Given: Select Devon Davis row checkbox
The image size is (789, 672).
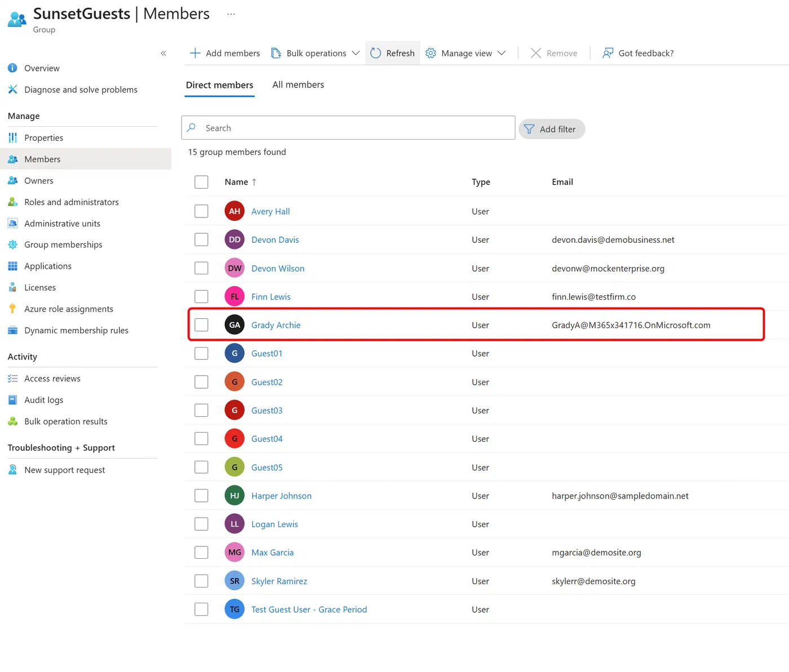Looking at the screenshot, I should coord(201,239).
